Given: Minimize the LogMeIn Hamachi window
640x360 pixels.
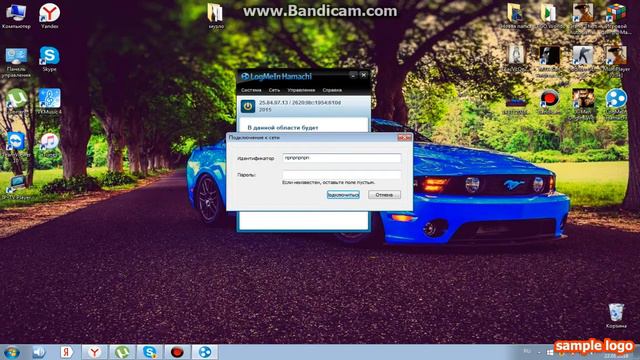Looking at the screenshot, I should (x=353, y=75).
